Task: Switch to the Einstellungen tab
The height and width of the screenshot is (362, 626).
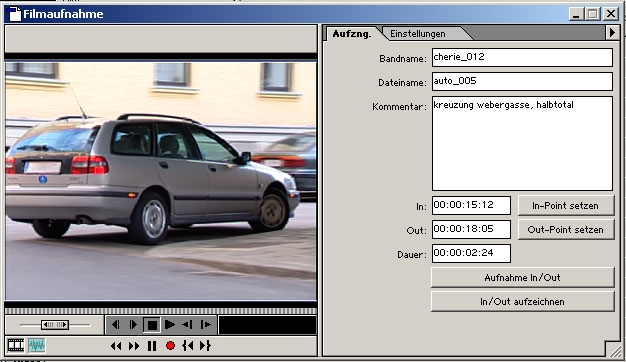Action: [x=418, y=34]
